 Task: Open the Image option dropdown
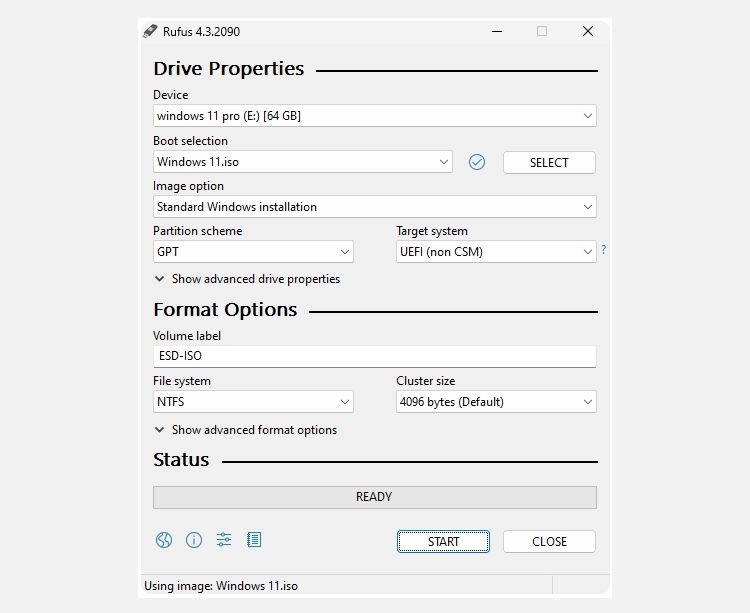point(374,207)
